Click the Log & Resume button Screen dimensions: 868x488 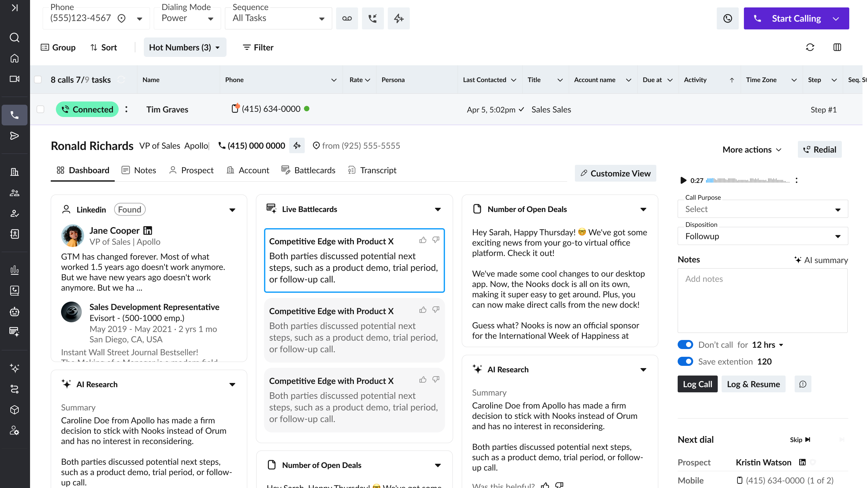tap(753, 384)
